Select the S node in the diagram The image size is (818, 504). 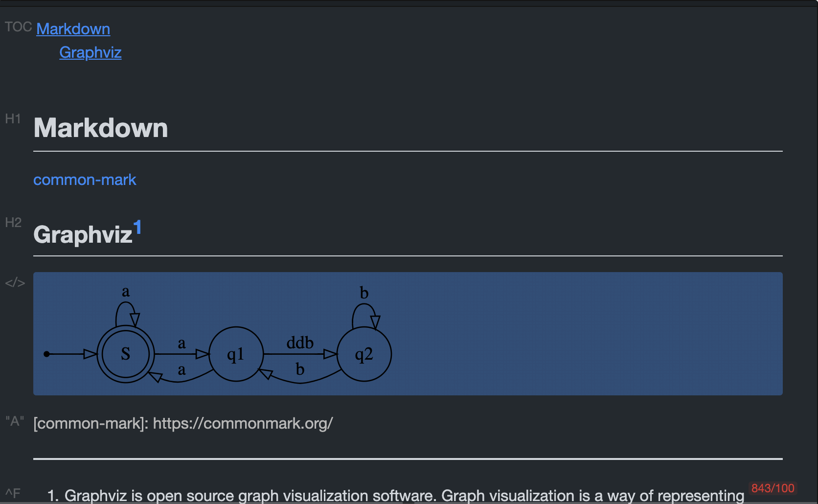126,354
